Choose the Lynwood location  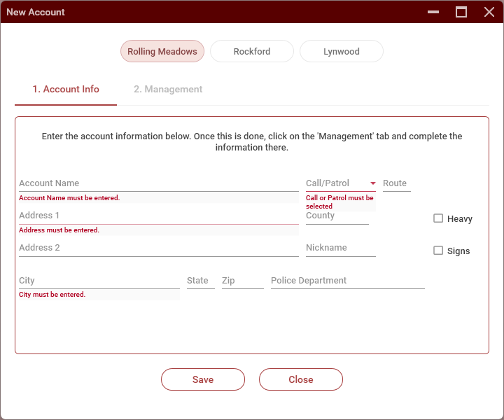tap(341, 52)
